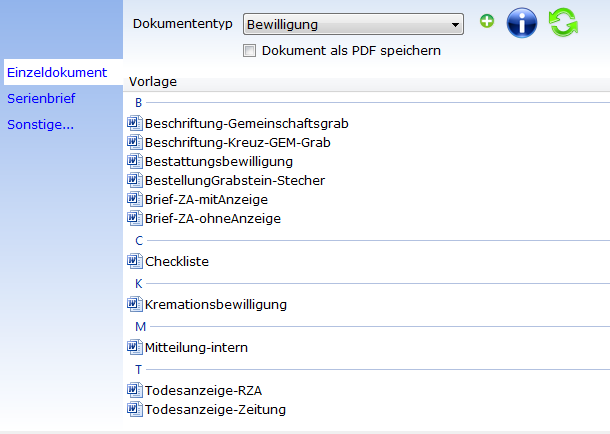Click Word icon beside Kremationsbewilligung

pos(135,304)
